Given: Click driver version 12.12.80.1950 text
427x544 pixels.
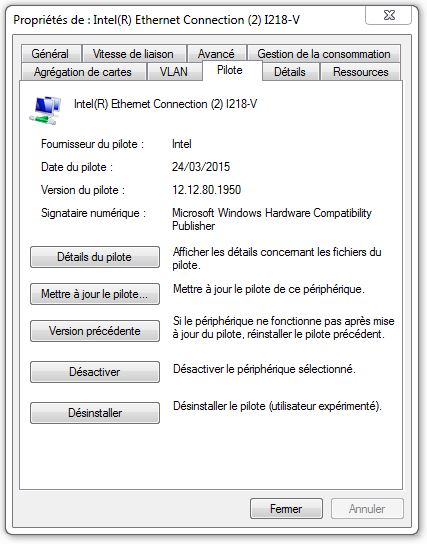Looking at the screenshot, I should pos(206,190).
